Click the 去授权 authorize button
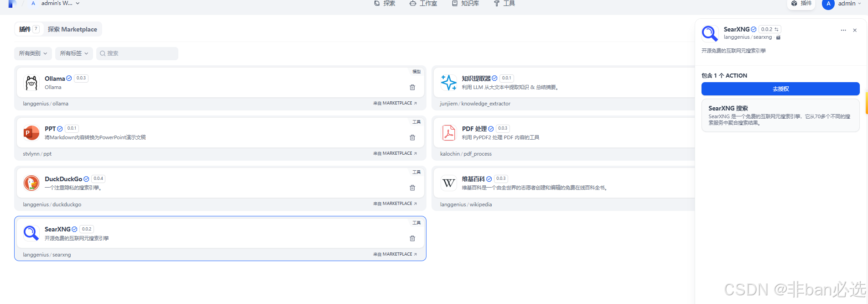The image size is (868, 304). point(780,89)
